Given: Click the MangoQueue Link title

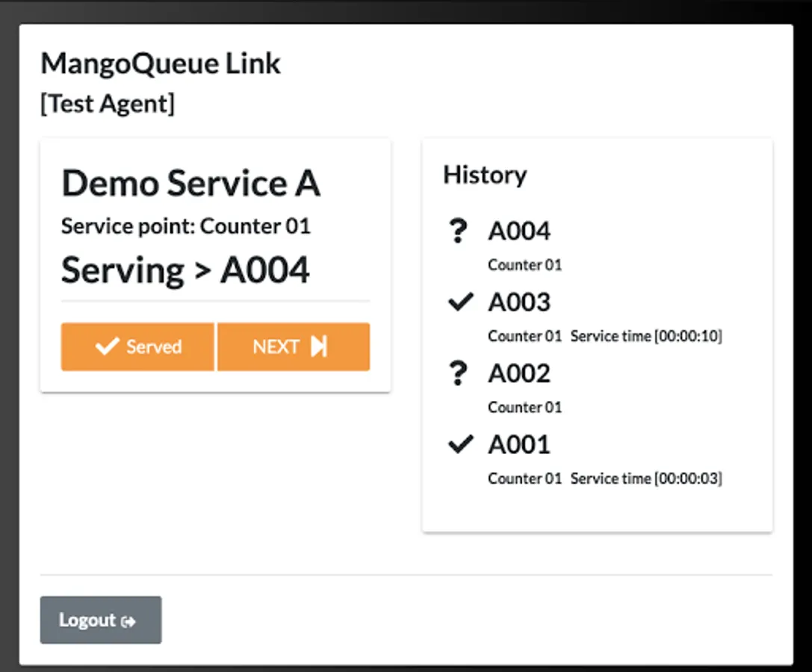Looking at the screenshot, I should tap(161, 64).
